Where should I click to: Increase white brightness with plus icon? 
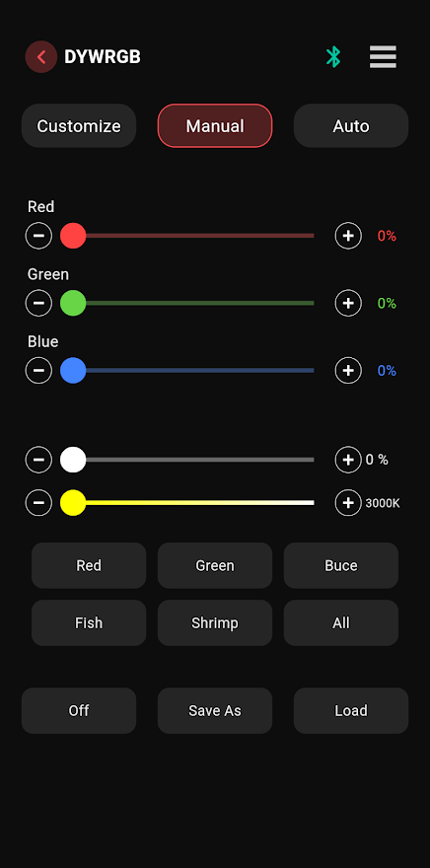348,460
